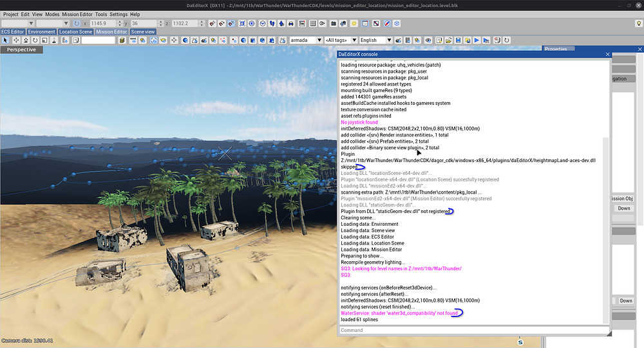Click the 'Recompile geometry lighting...' console line

[373, 262]
